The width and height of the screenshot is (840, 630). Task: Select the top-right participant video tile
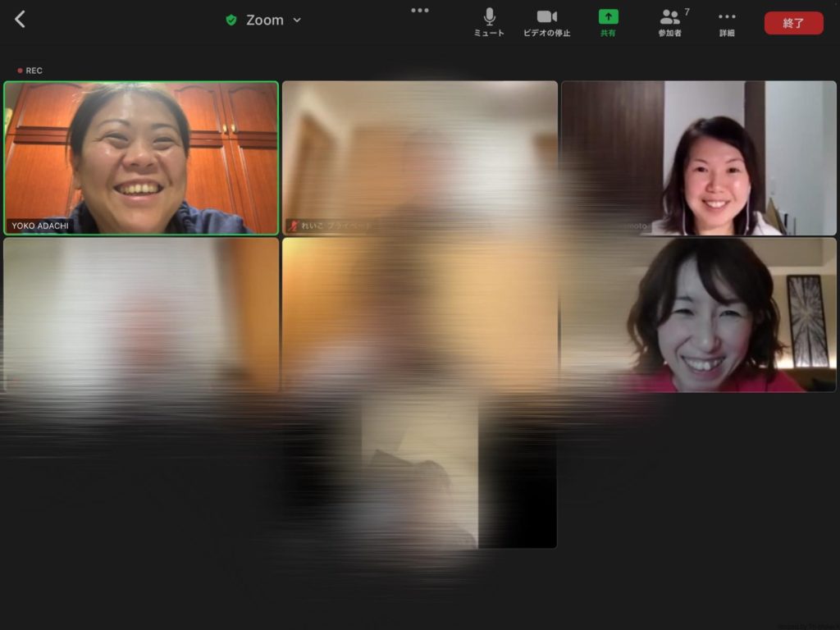click(698, 157)
